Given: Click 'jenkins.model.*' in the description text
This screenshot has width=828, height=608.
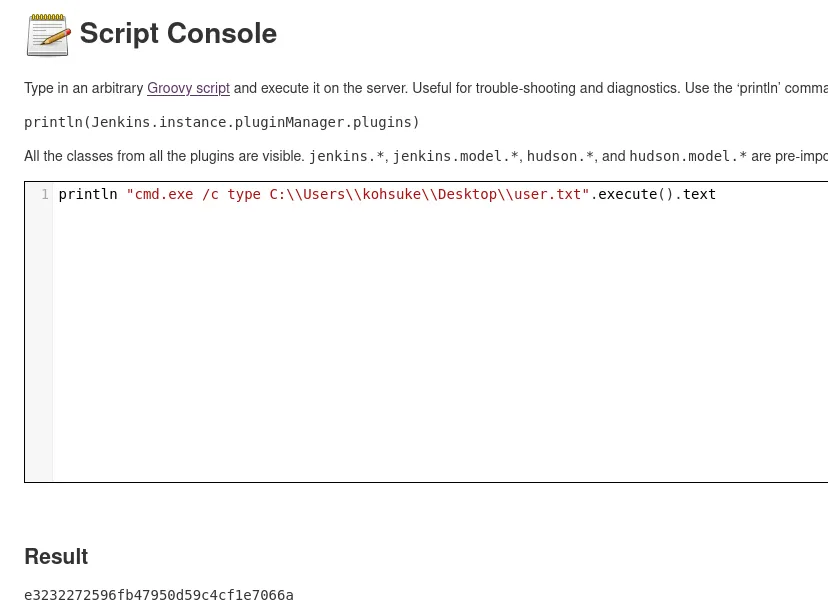Looking at the screenshot, I should tap(455, 156).
